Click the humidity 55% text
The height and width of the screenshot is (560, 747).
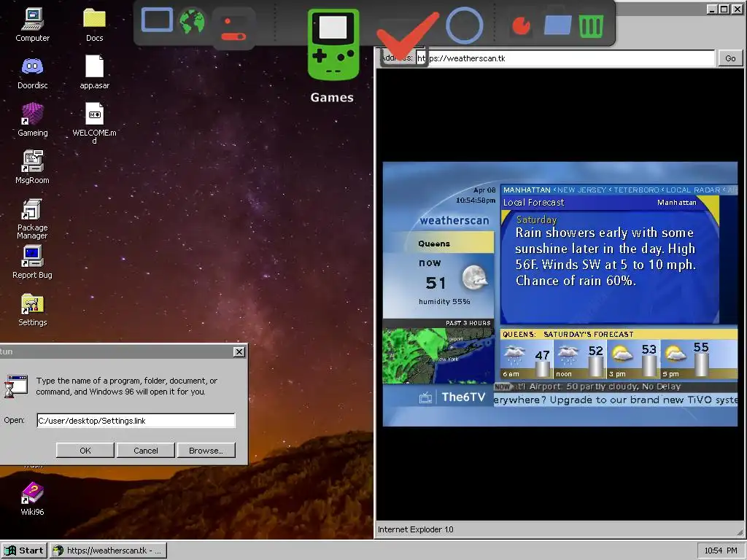pos(444,301)
